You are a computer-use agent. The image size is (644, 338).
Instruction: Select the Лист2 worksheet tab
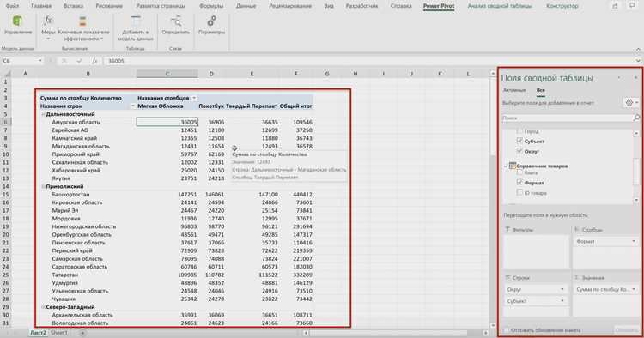click(x=38, y=333)
